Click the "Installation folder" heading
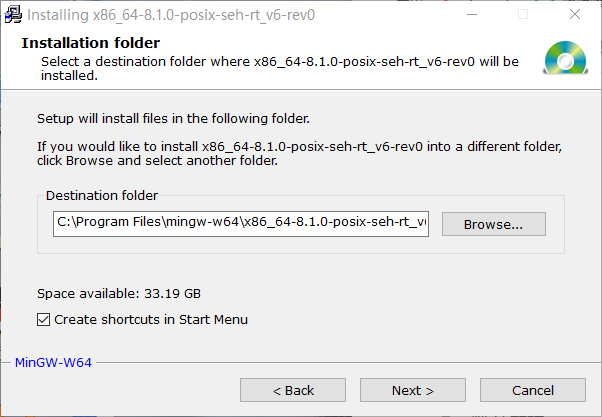 [90, 43]
